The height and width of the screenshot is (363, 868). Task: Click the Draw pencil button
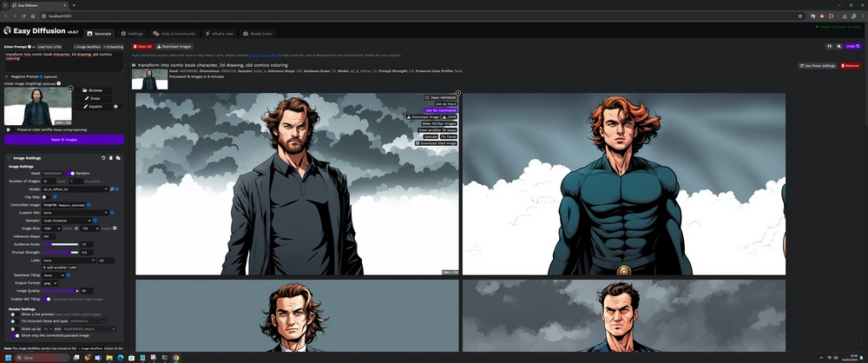[95, 98]
